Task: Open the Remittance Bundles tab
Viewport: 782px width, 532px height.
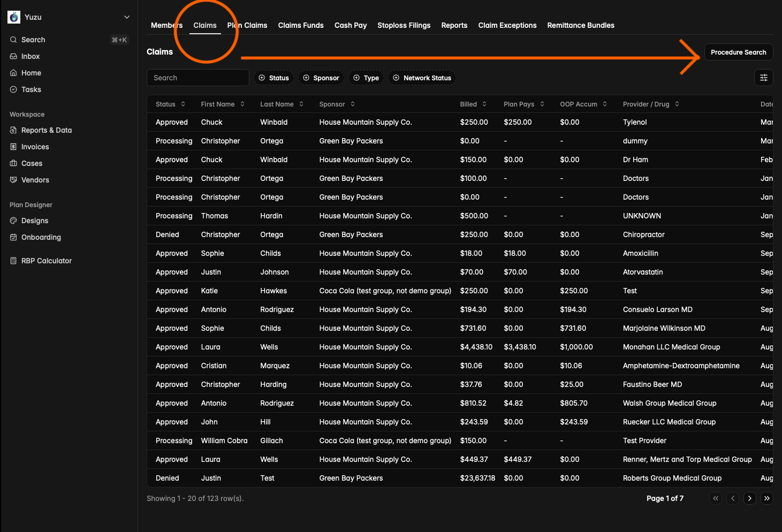Action: point(581,25)
